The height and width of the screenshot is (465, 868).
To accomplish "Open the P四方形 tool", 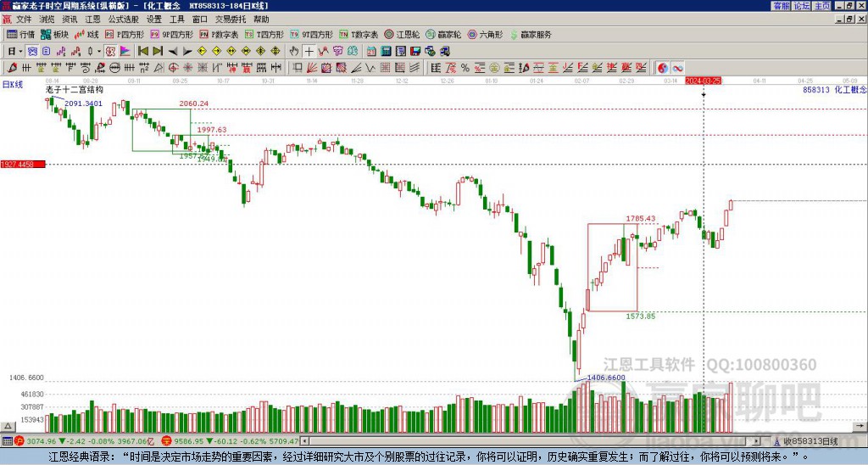I will tap(124, 34).
